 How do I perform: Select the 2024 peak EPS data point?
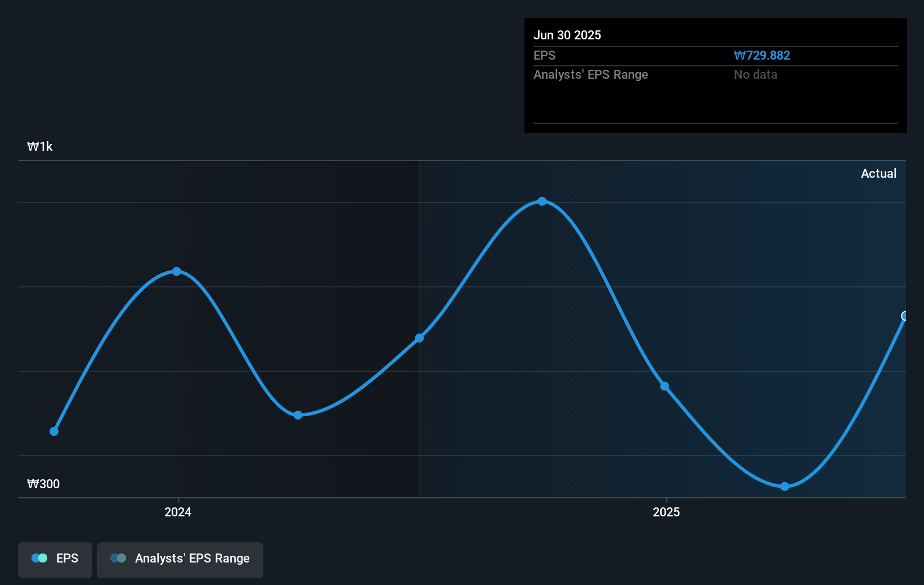tap(177, 272)
